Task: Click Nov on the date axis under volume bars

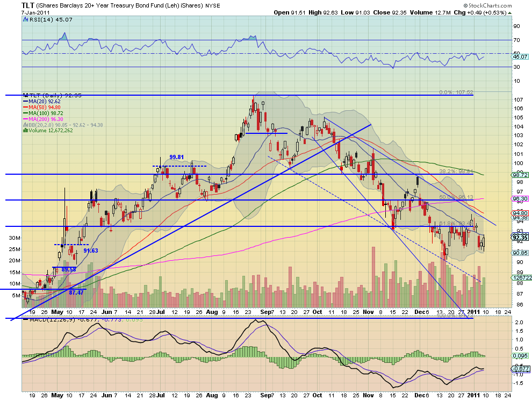Action: pos(368,312)
